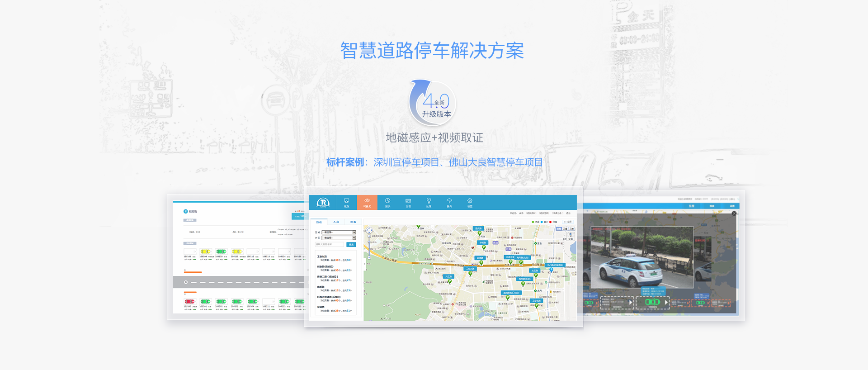Click the green car in spot 105110
The height and width of the screenshot is (370, 868).
coord(221,251)
